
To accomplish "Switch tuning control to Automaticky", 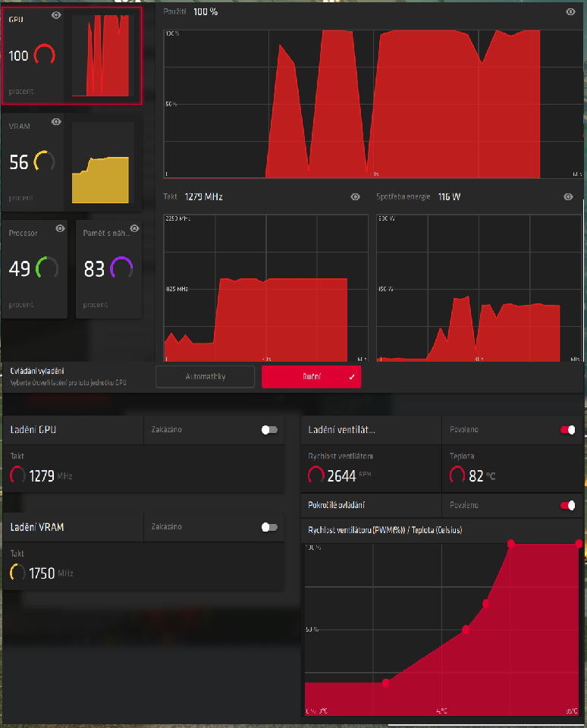I will pos(205,377).
